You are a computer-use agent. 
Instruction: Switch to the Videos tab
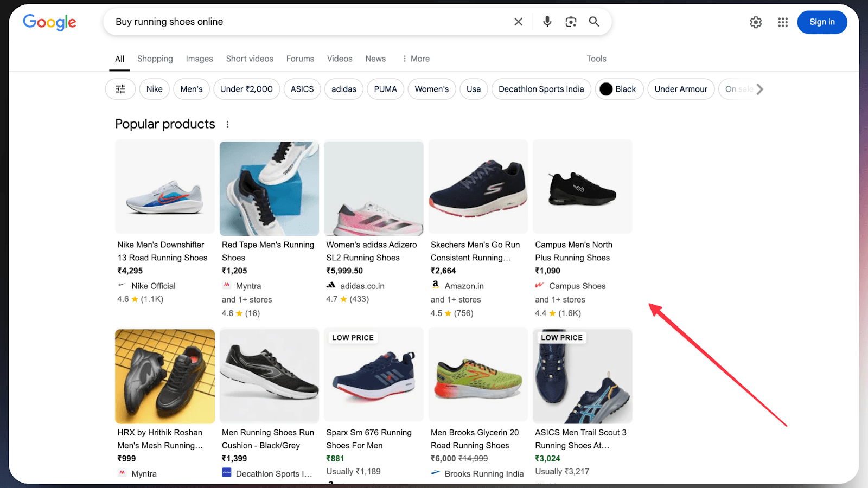point(340,59)
